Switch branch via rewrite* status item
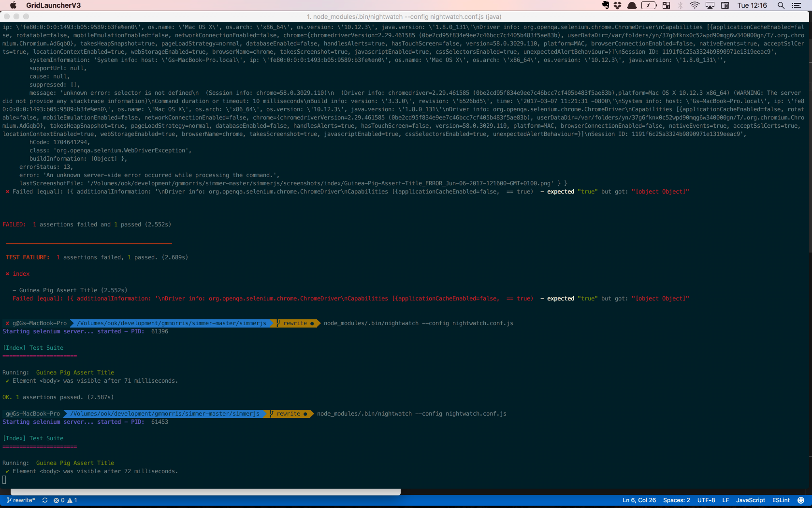812x508 pixels. point(21,500)
